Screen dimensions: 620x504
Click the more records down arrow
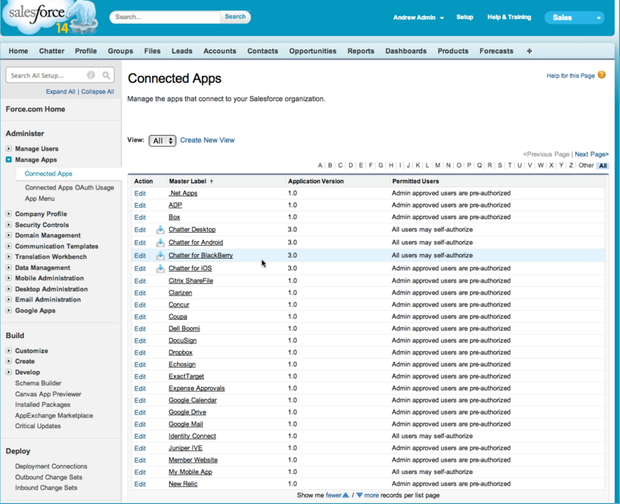pos(359,495)
